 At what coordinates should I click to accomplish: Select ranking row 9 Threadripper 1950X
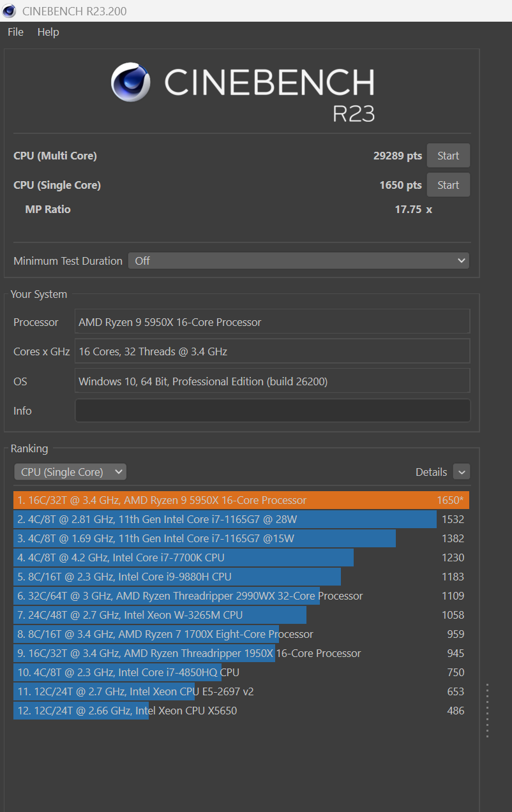[x=241, y=653]
